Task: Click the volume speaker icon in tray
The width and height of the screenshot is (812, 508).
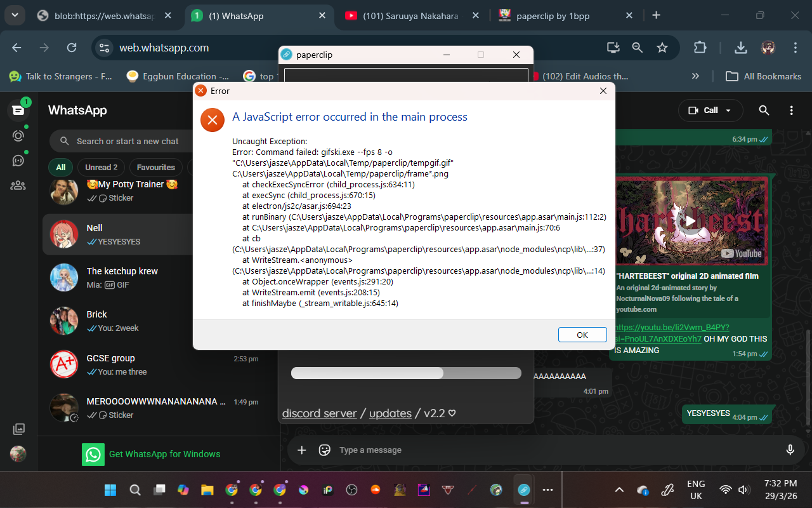Action: [x=743, y=490]
